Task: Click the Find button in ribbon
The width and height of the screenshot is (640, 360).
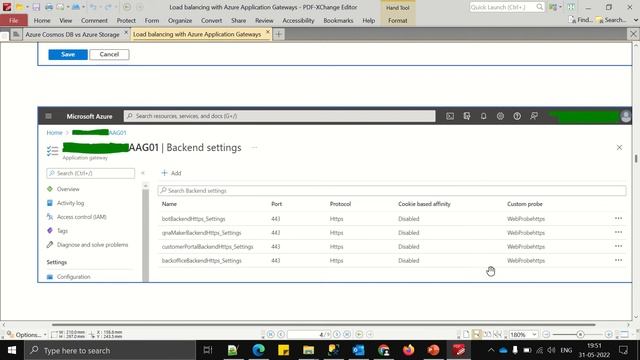Action: point(580,20)
